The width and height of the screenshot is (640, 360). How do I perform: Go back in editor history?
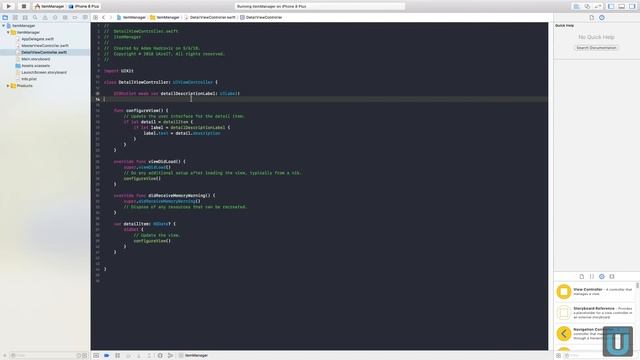pyautogui.click(x=104, y=18)
